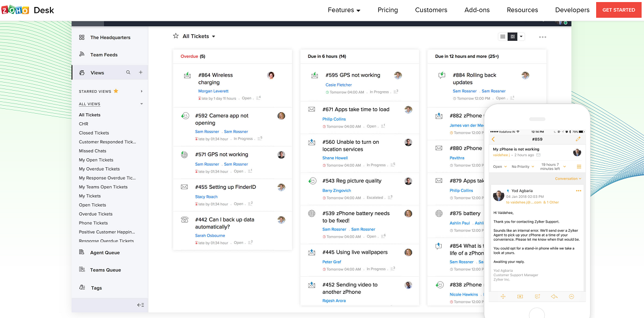The height and width of the screenshot is (318, 644).
Task: Select All Tickets in the views list
Action: click(90, 115)
